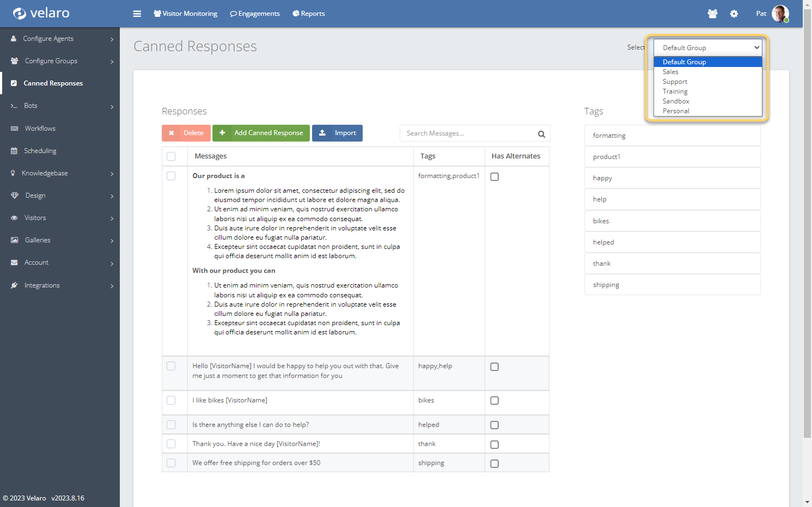Open the Visitor Monitoring menu
Screen dimensions: 812x507
point(185,14)
